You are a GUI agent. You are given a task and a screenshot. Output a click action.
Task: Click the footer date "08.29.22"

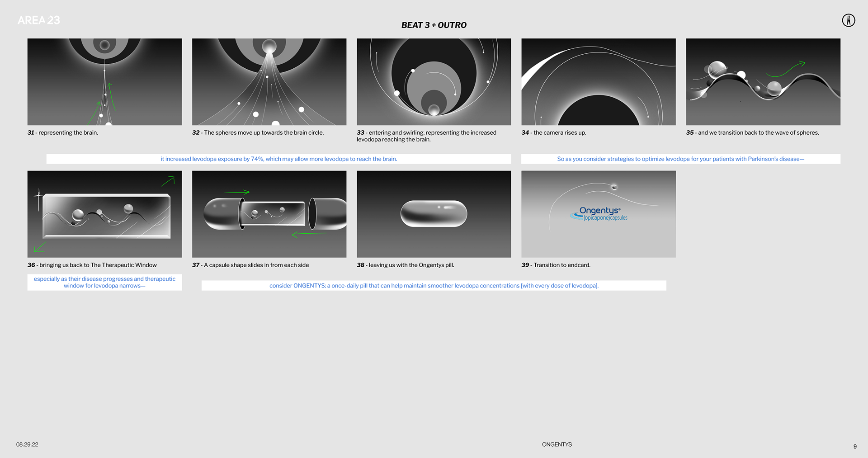(x=27, y=444)
